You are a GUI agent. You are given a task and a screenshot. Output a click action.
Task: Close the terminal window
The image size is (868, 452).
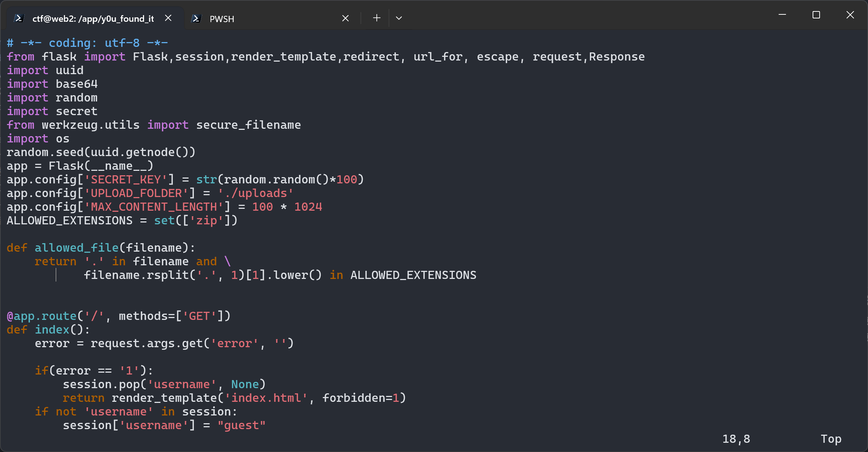[x=850, y=15]
